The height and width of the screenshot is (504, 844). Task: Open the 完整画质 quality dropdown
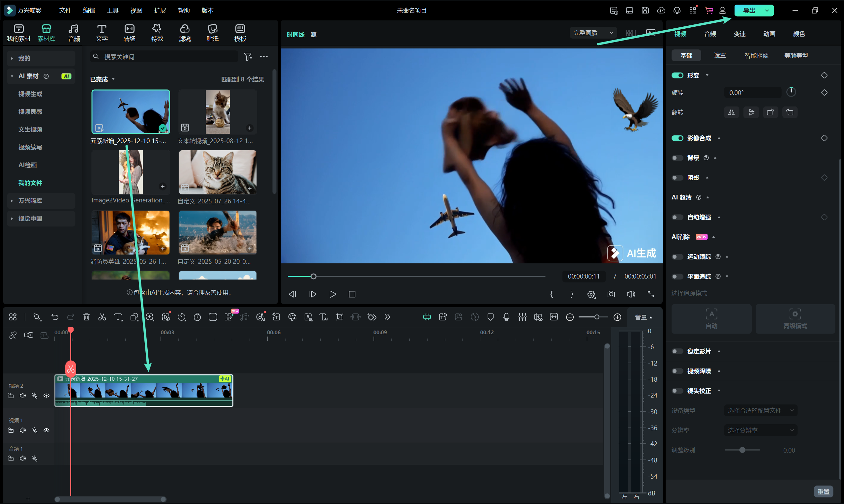(593, 33)
